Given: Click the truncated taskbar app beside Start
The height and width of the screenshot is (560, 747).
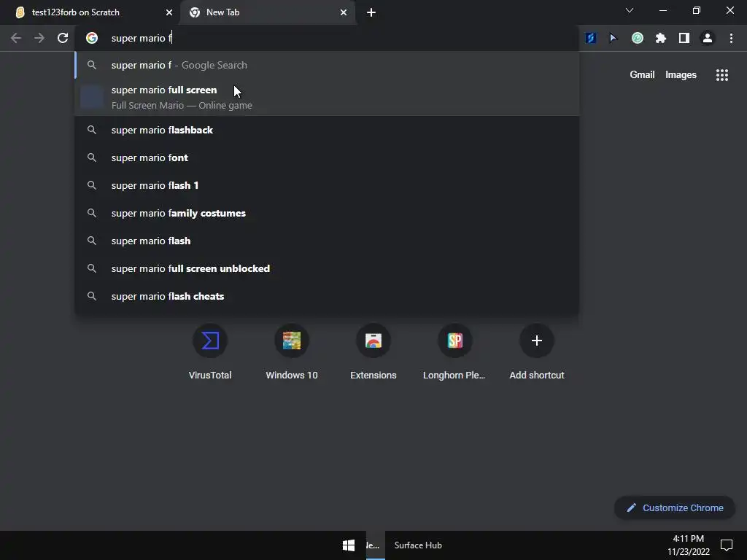Looking at the screenshot, I should (375, 545).
